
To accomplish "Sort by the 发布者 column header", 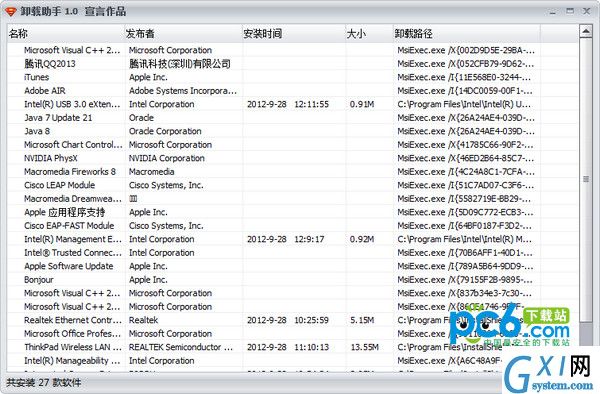I will pos(183,34).
